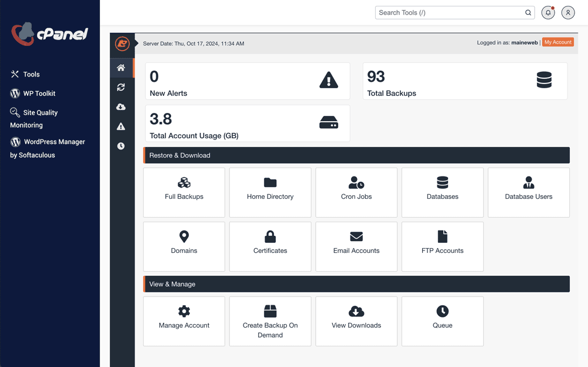Open the Databases tile
The width and height of the screenshot is (588, 367).
point(442,192)
